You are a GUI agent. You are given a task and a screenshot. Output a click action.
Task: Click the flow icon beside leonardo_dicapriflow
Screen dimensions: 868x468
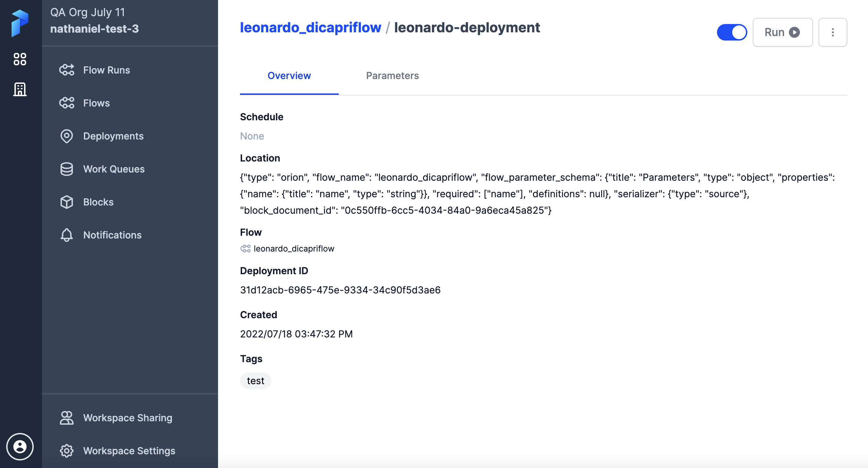click(246, 248)
